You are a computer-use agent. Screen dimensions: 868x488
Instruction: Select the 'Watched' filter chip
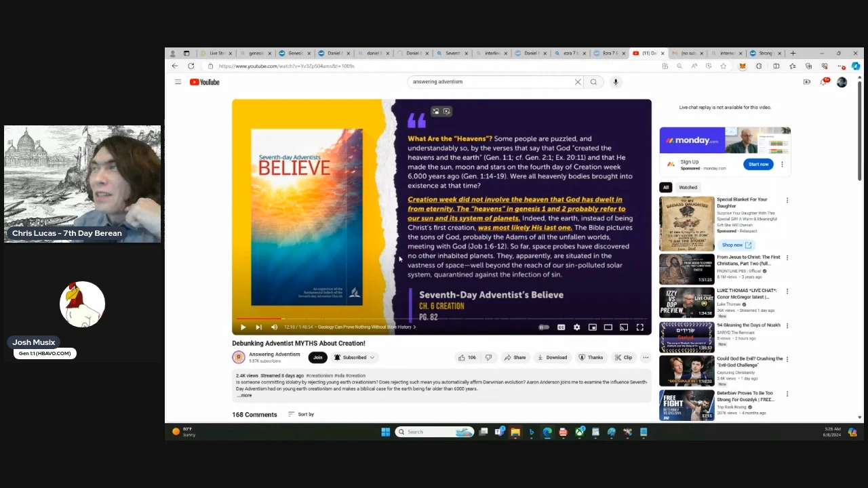(x=688, y=187)
